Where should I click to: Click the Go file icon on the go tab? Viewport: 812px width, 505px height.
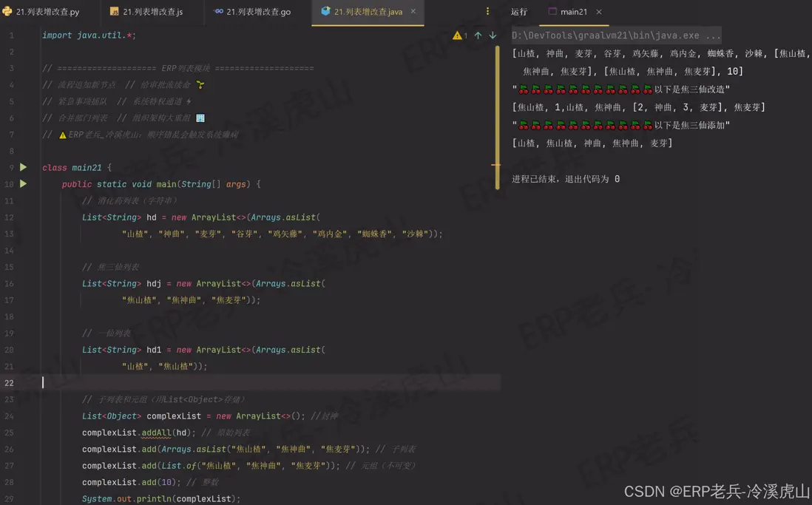click(218, 12)
